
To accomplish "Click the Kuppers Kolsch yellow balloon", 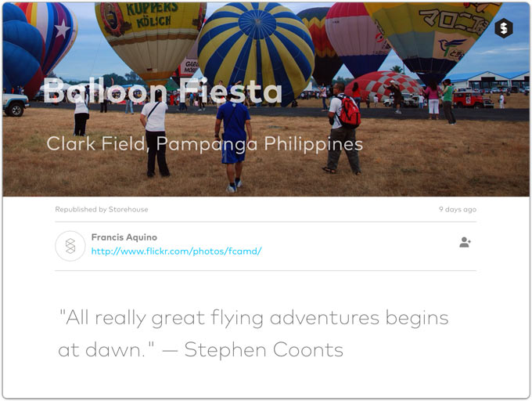I will coord(150,39).
